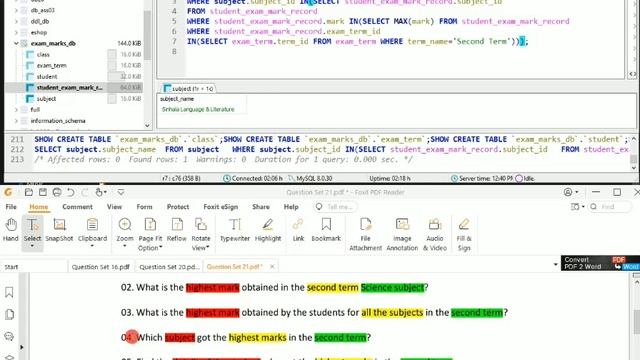
Task: Select the Typewriter tool
Action: click(x=235, y=230)
